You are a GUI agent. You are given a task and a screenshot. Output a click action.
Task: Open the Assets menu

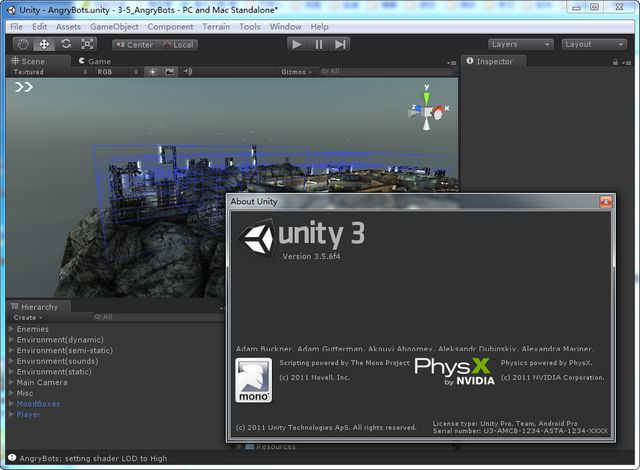pyautogui.click(x=68, y=27)
